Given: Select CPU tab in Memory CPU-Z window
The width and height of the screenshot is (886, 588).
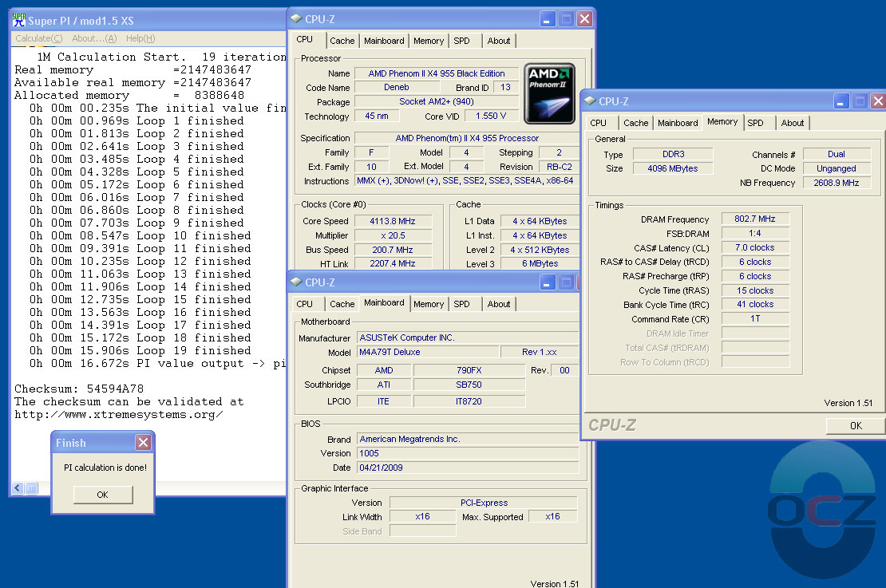Looking at the screenshot, I should 598,123.
